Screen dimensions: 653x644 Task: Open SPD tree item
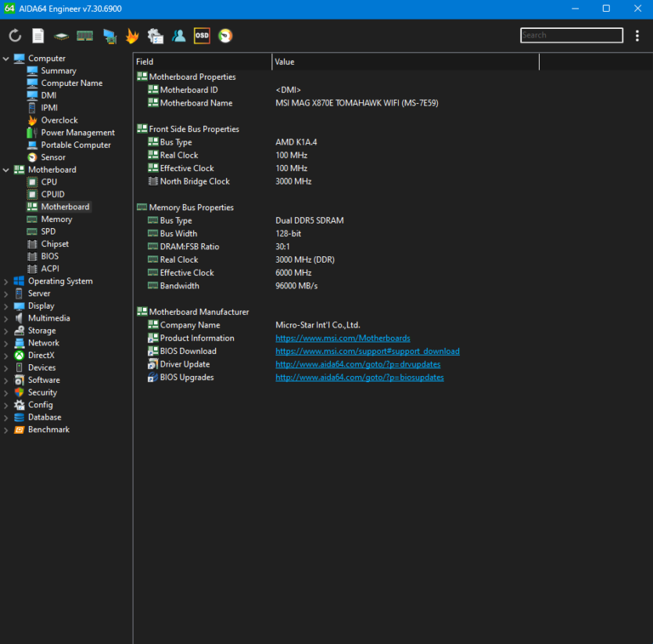pyautogui.click(x=48, y=231)
